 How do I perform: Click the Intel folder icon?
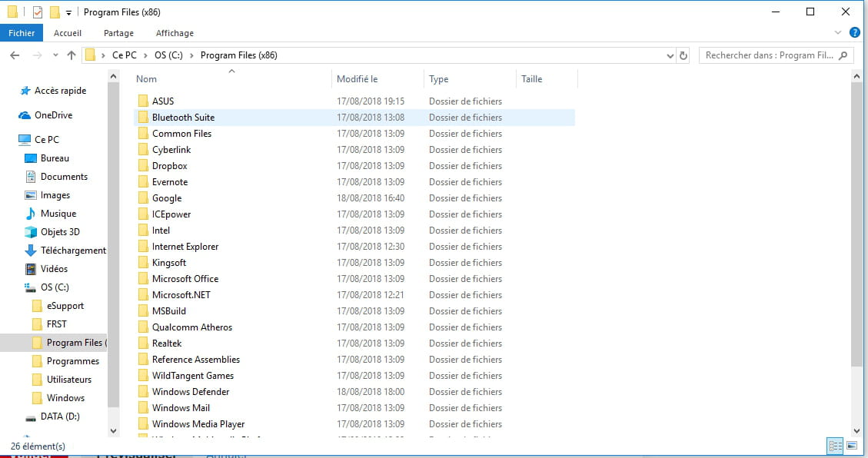coord(143,230)
